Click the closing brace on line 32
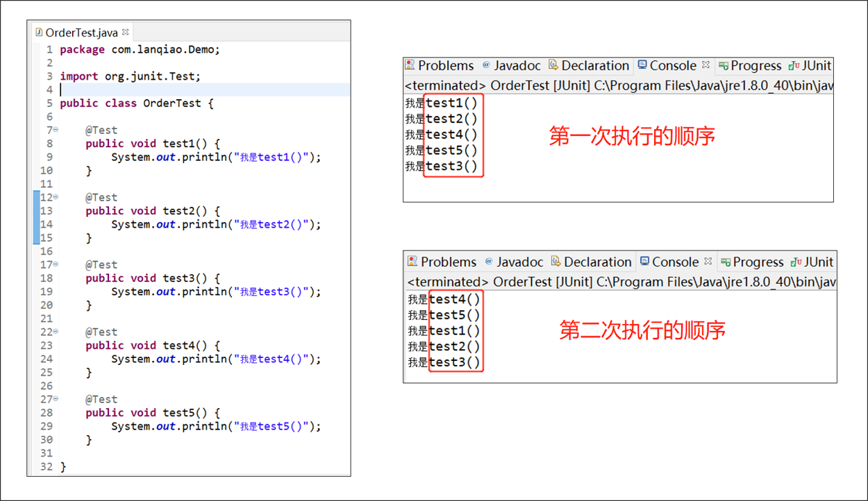Viewport: 868px width, 501px height. point(63,467)
